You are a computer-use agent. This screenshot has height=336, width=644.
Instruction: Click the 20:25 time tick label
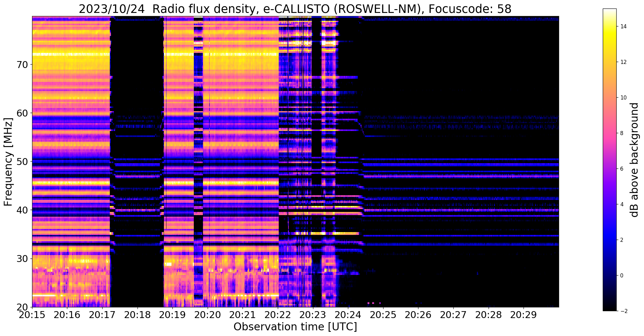(383, 315)
